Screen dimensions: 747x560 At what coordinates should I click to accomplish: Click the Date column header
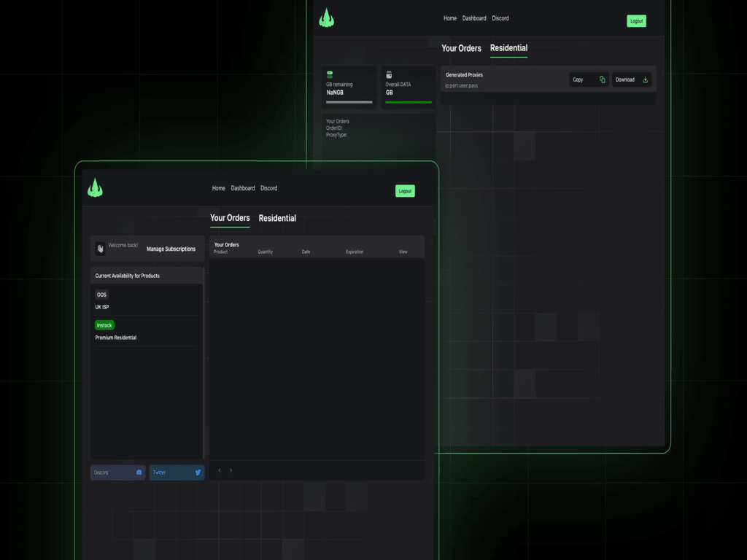(x=306, y=252)
